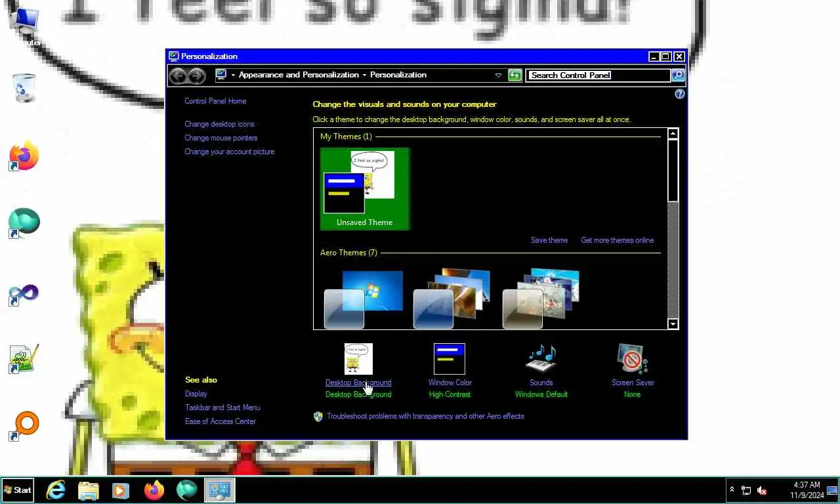Go to Control Panel Home

(215, 101)
